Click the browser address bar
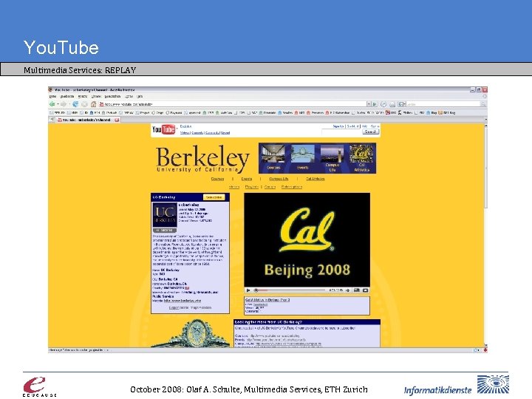The height and width of the screenshot is (399, 532). point(233,104)
